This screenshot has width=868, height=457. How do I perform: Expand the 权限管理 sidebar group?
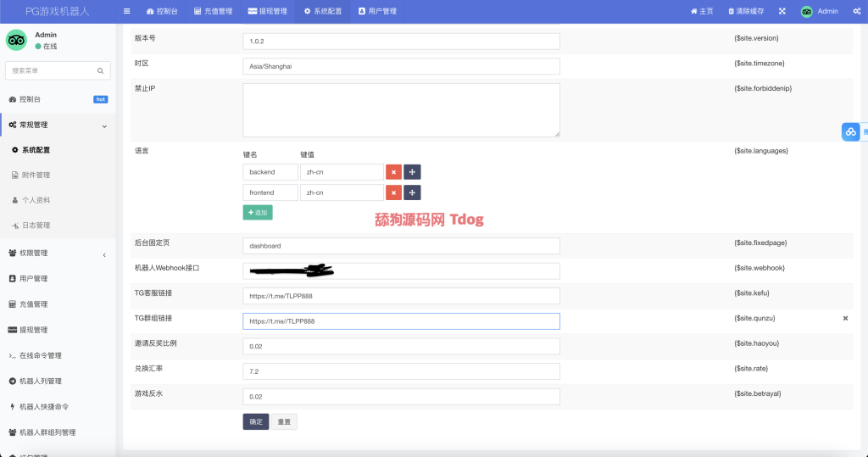[x=104, y=254]
